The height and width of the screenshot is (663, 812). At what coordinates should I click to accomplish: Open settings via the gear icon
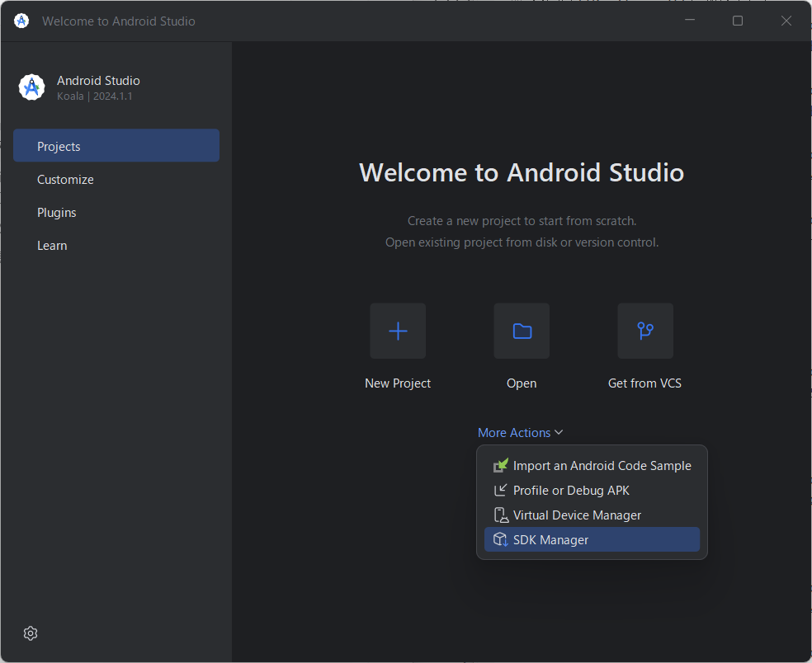click(31, 633)
